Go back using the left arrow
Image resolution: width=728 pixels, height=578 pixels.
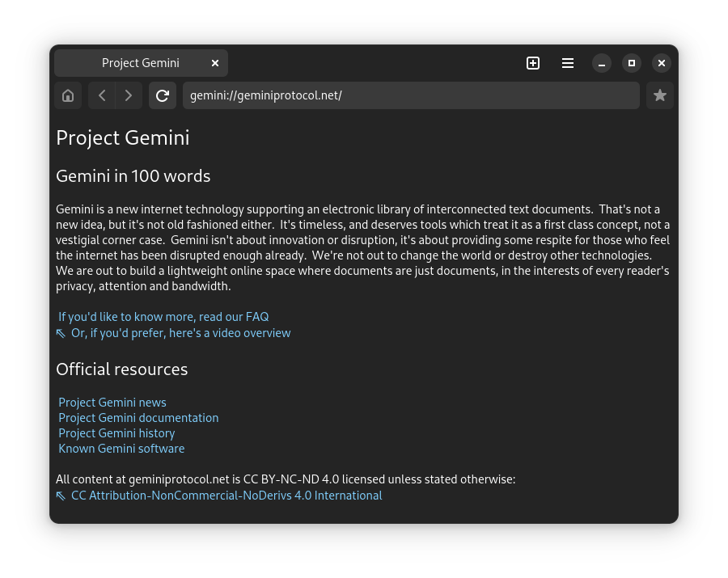[102, 95]
